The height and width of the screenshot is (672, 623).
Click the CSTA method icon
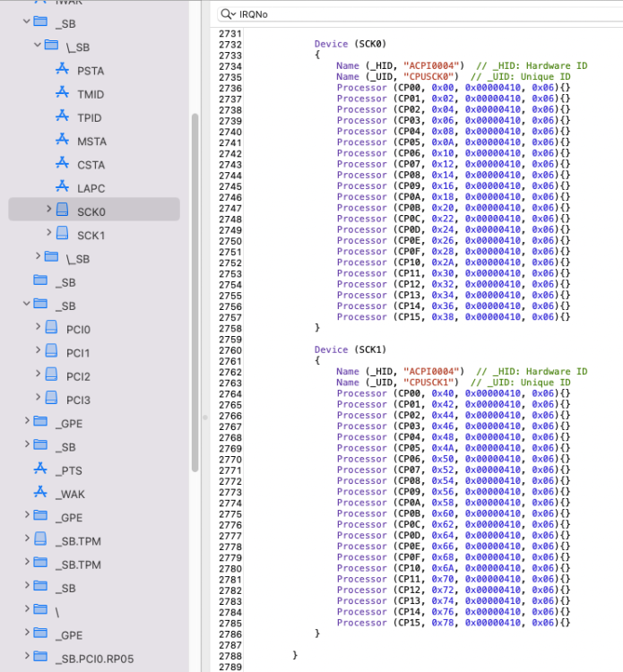click(62, 163)
